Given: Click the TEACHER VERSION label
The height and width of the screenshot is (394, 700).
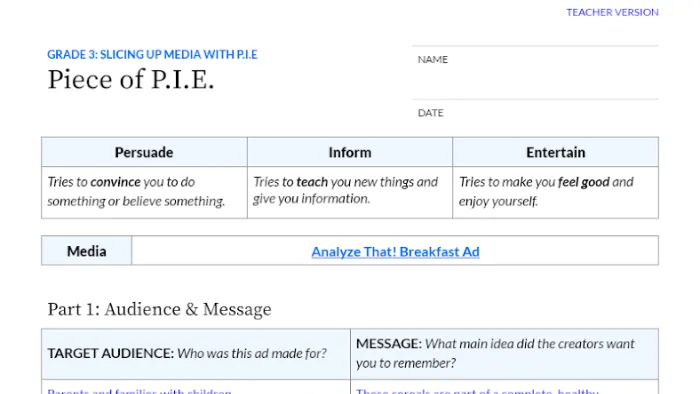Looking at the screenshot, I should click(x=612, y=12).
